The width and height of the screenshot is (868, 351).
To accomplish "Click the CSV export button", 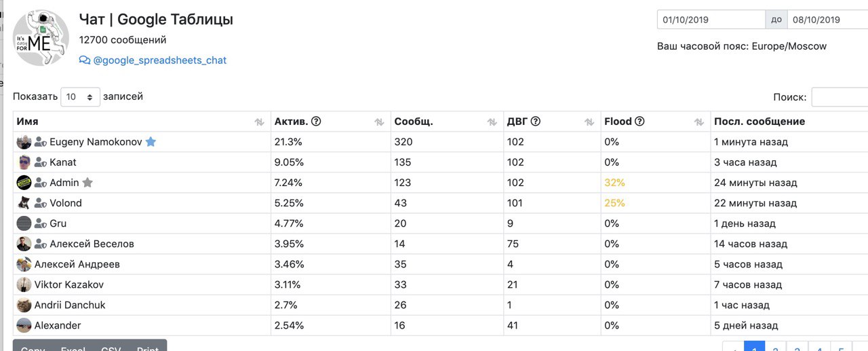I will (x=111, y=348).
